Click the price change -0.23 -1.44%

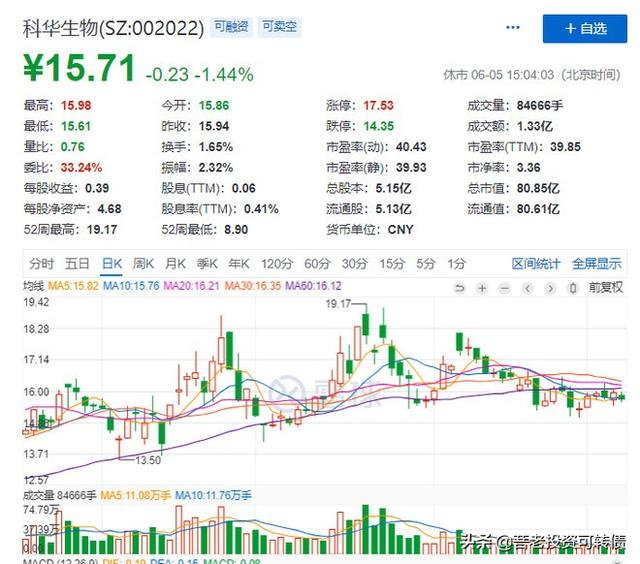(200, 75)
